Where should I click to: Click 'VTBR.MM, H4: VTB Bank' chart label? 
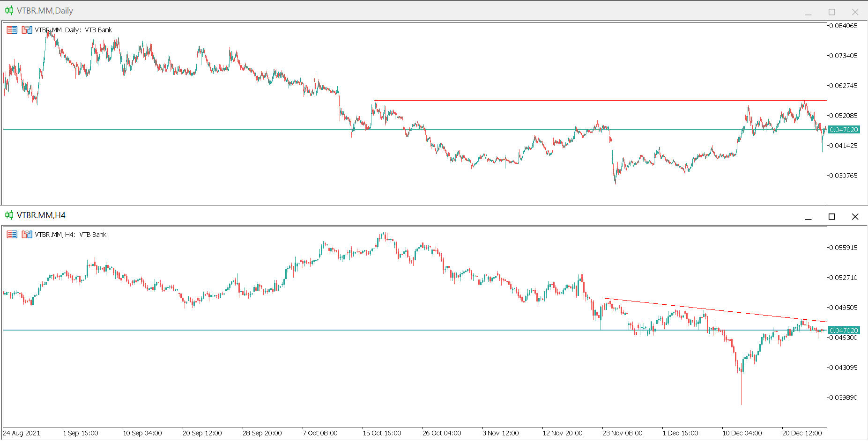71,235
